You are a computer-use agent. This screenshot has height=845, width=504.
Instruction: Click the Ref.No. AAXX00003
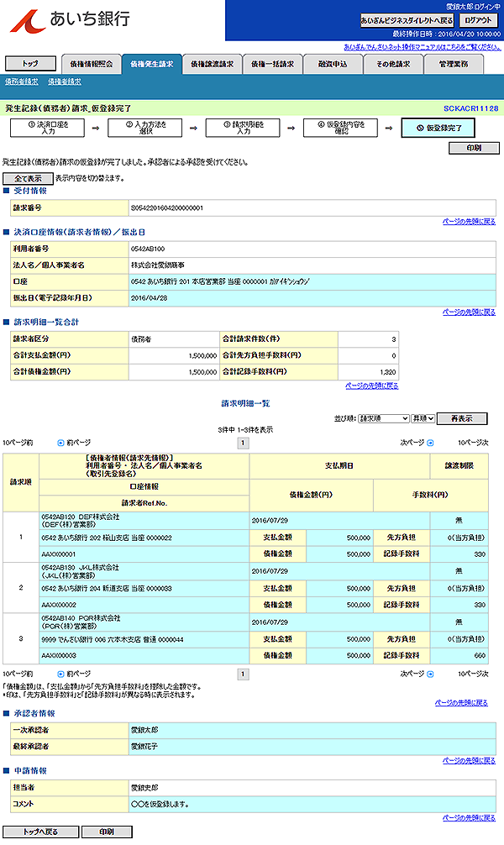tap(59, 656)
